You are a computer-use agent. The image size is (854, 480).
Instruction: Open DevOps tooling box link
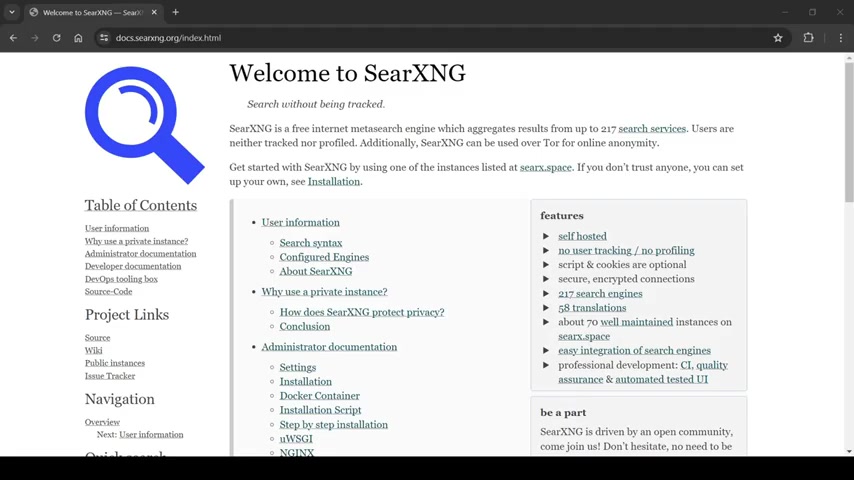tap(121, 279)
